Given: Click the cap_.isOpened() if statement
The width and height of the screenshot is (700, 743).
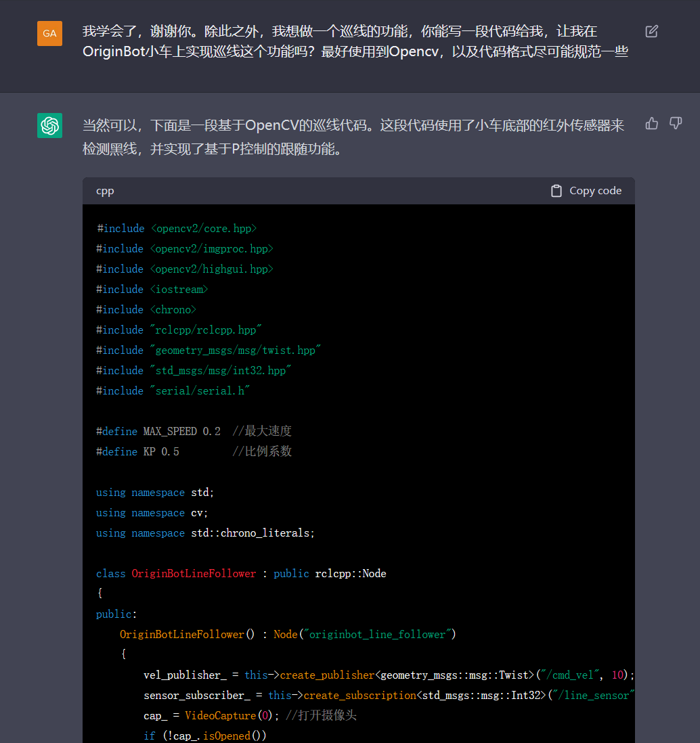Looking at the screenshot, I should point(205,736).
